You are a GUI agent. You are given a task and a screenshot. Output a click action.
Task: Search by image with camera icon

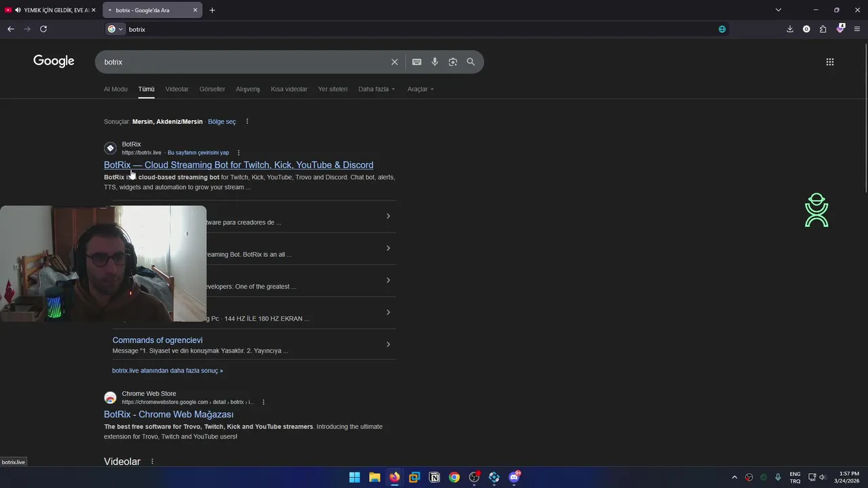[453, 62]
